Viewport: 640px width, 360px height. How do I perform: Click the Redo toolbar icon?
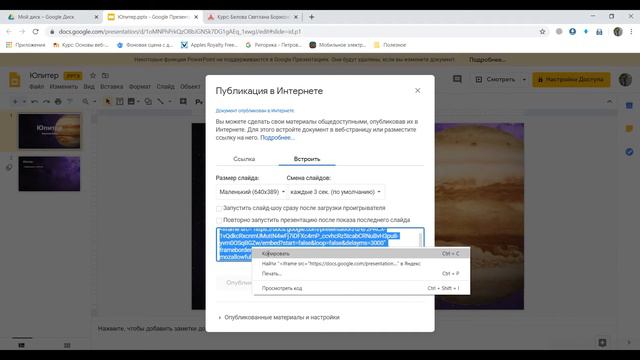(46, 101)
